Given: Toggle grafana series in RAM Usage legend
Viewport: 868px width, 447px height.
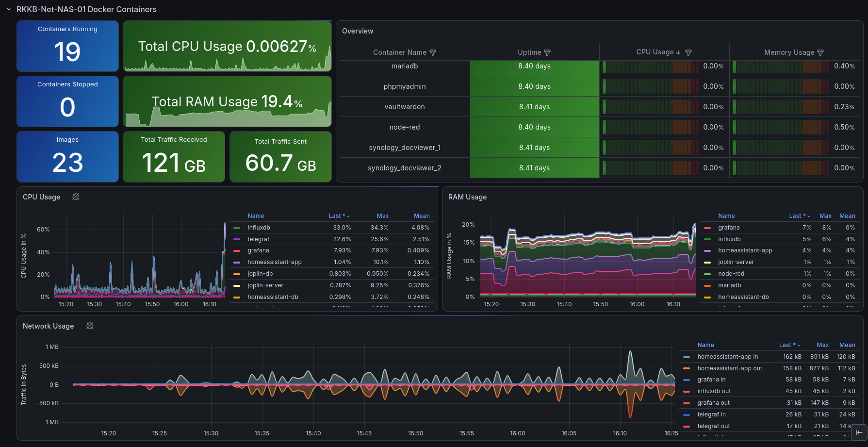Looking at the screenshot, I should coord(729,228).
